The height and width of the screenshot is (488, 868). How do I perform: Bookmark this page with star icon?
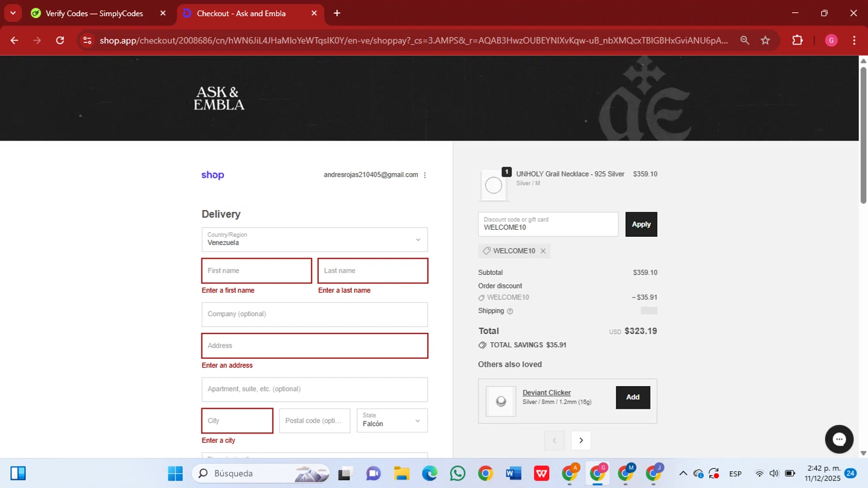[766, 41]
